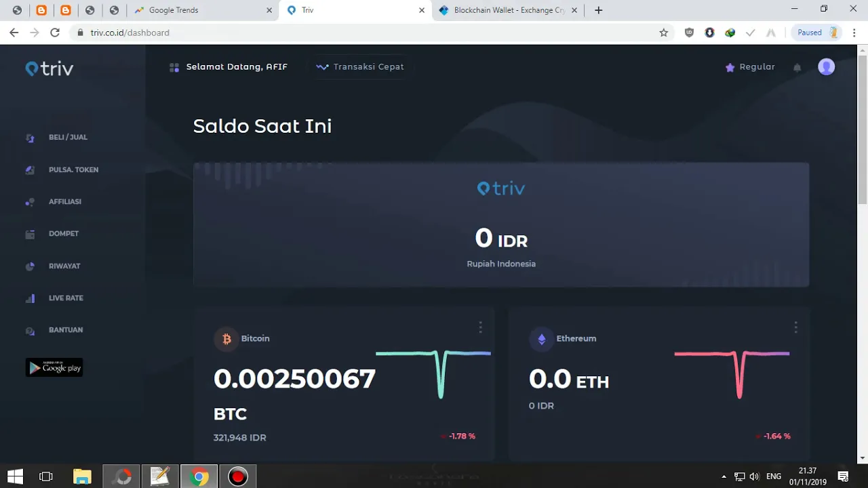Open Transaksi Cepat quick transaction
The width and height of the screenshot is (868, 488).
(x=360, y=66)
